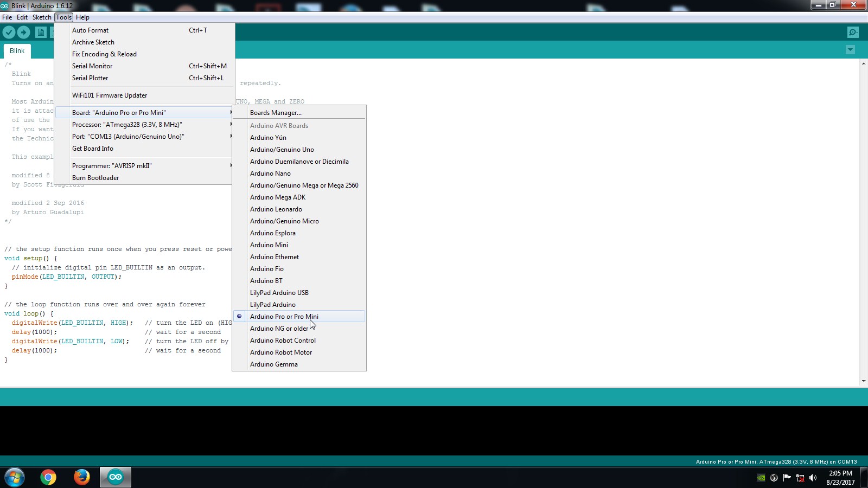Choose Arduino Mega ADK board
The image size is (868, 488).
(299, 197)
